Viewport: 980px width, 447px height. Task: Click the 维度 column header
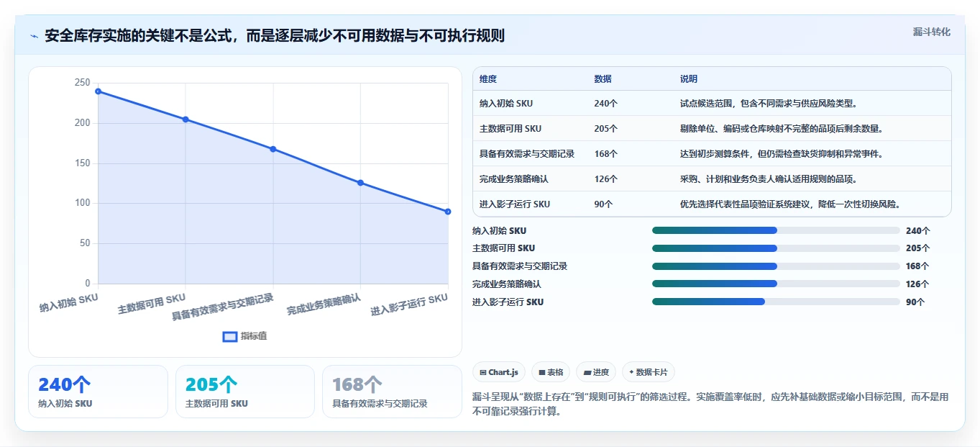[488, 79]
